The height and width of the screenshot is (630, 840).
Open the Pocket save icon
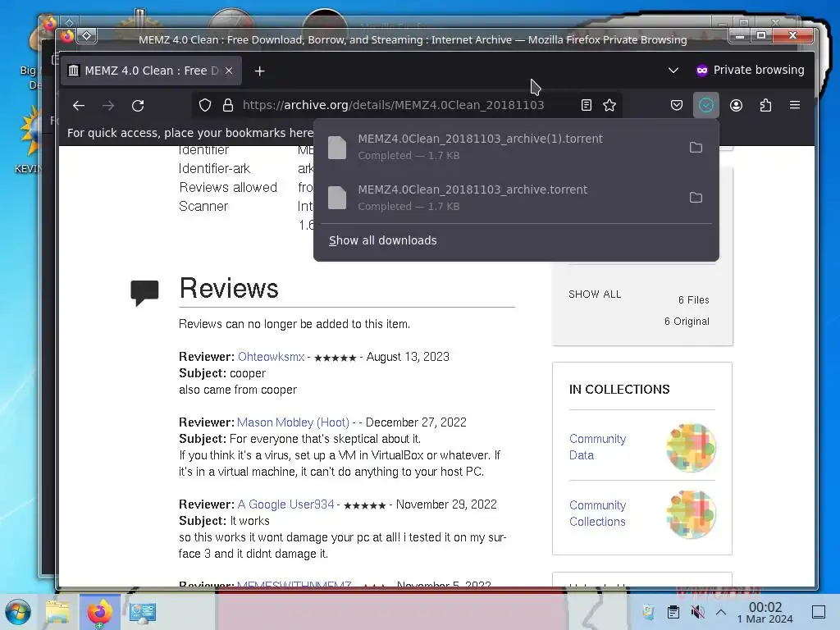[x=677, y=105]
